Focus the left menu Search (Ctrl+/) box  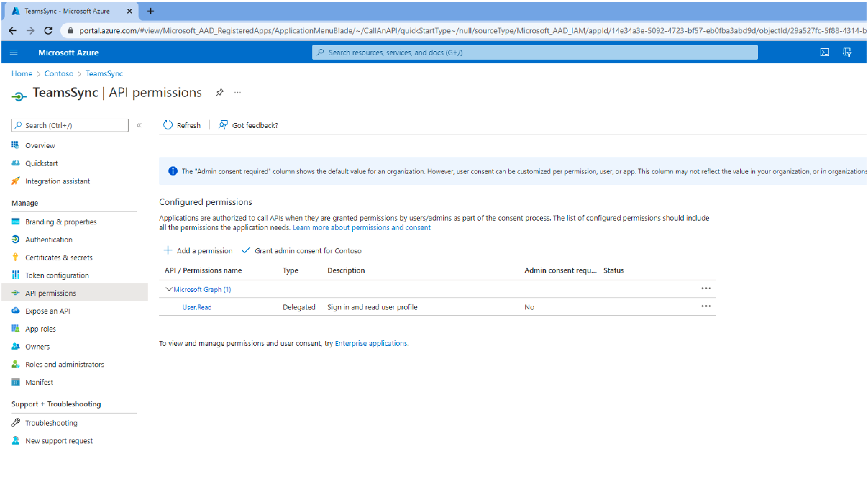tap(70, 125)
